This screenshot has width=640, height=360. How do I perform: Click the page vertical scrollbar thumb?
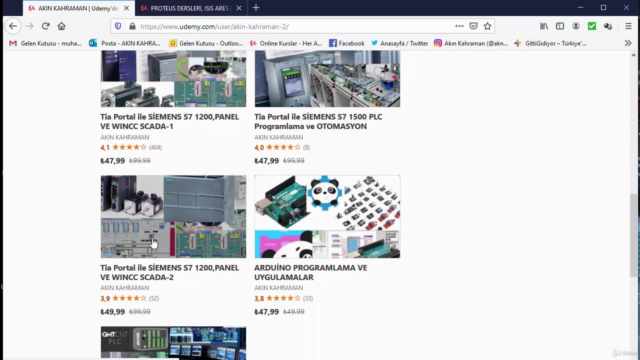tap(633, 236)
